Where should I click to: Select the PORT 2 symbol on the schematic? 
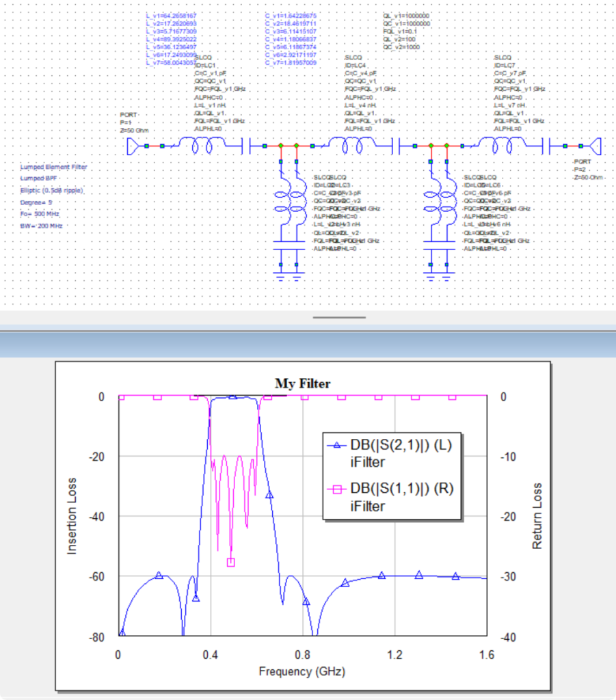click(x=595, y=146)
